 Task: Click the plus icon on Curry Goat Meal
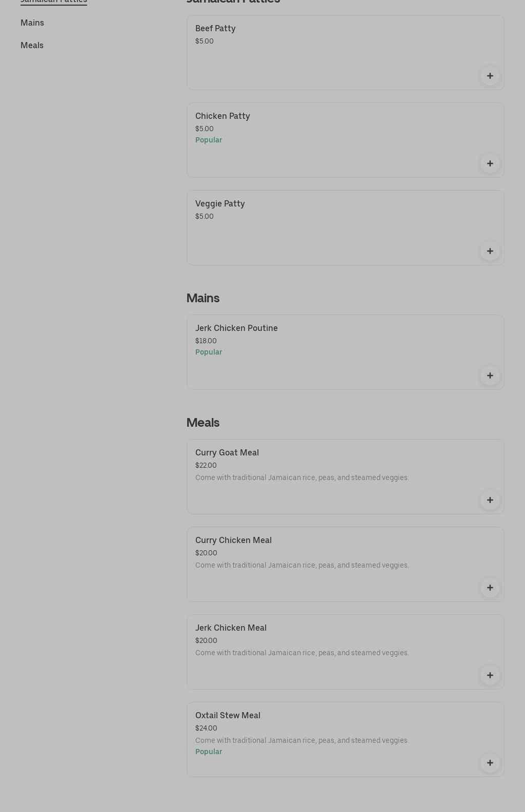[490, 499]
